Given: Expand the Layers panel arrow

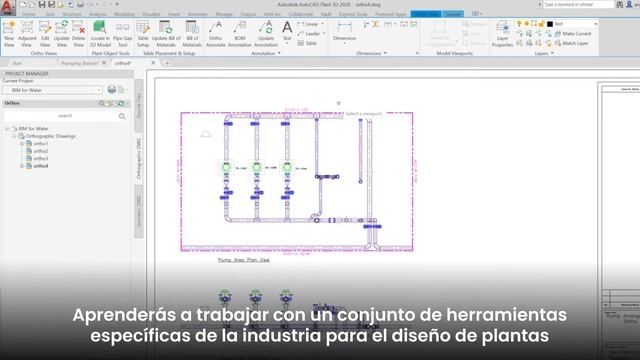Looking at the screenshot, I should [552, 53].
